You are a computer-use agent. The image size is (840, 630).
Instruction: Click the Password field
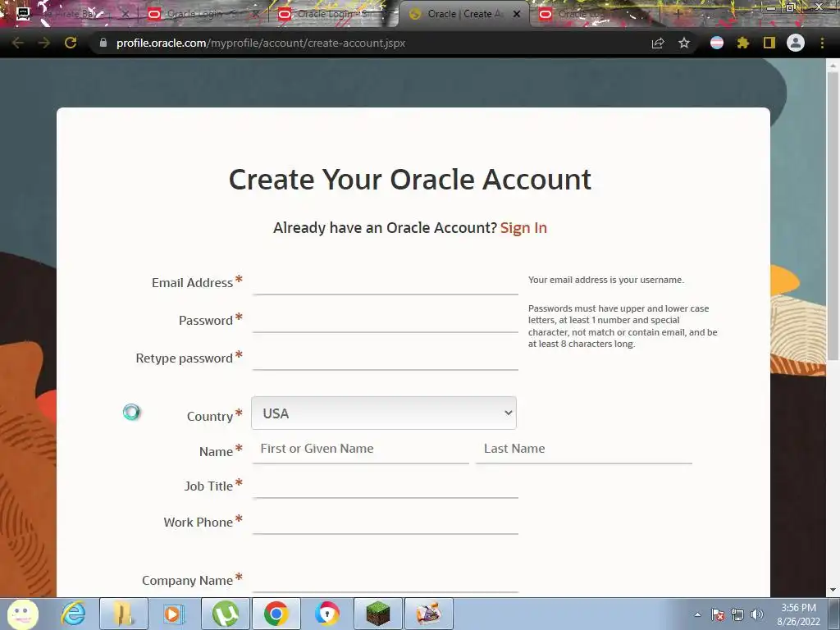coord(386,319)
